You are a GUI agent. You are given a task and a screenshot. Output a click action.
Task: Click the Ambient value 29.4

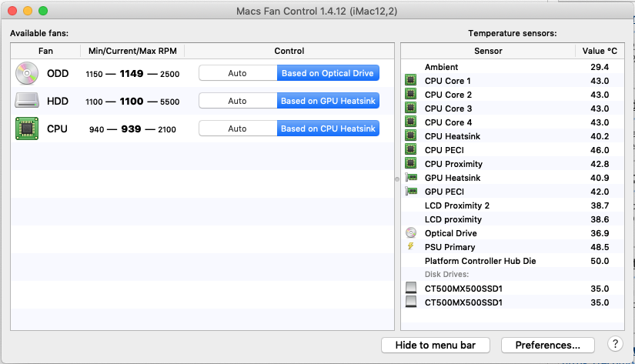[x=600, y=67]
